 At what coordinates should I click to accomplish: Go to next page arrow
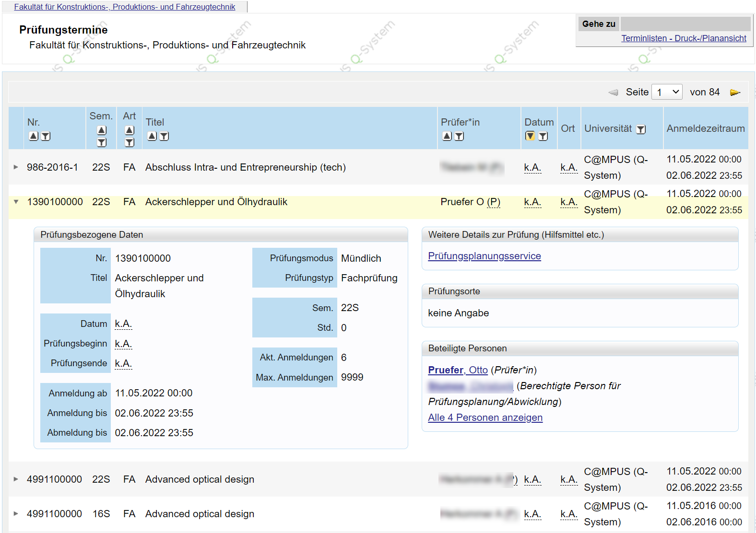pos(735,93)
